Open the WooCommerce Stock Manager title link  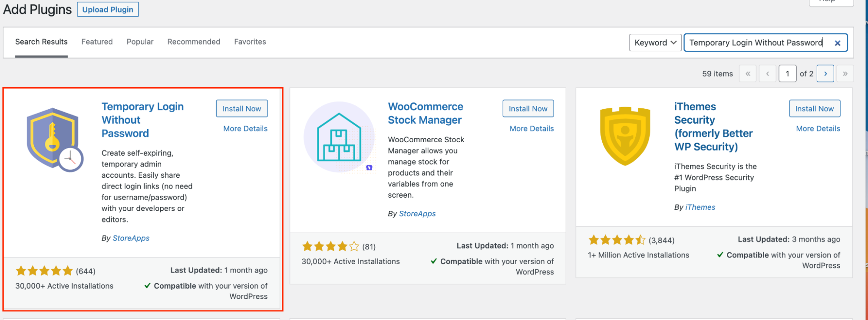pyautogui.click(x=426, y=113)
